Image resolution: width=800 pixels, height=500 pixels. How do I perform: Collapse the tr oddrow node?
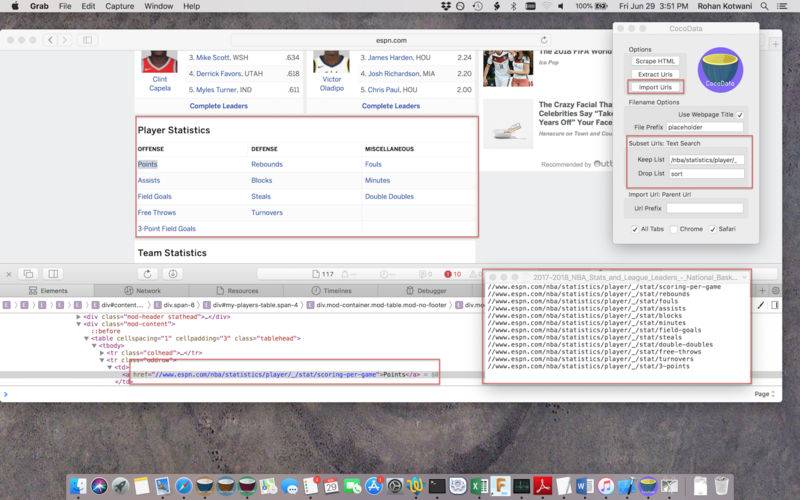pos(102,360)
